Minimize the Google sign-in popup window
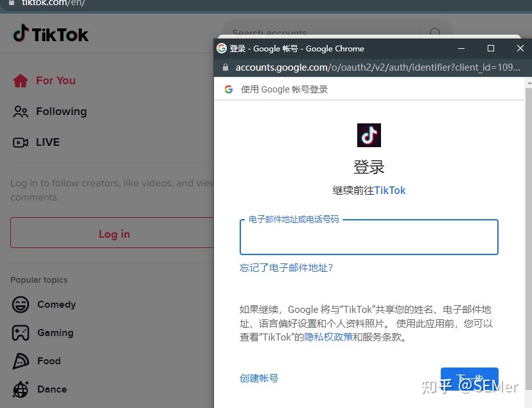The width and height of the screenshot is (532, 408). pos(461,48)
